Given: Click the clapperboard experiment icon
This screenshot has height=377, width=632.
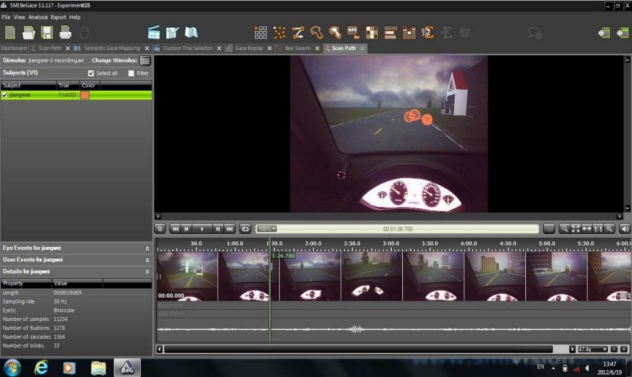Looking at the screenshot, I should click(154, 33).
